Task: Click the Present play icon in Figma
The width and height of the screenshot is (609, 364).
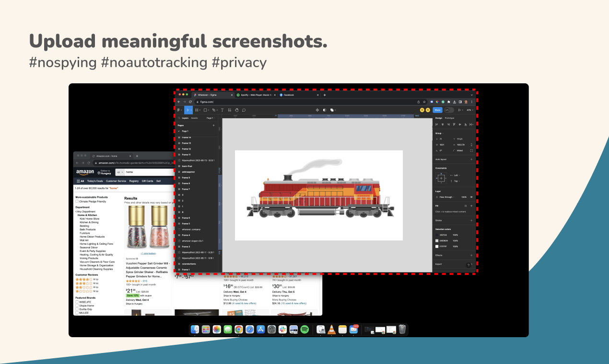Action: [459, 110]
